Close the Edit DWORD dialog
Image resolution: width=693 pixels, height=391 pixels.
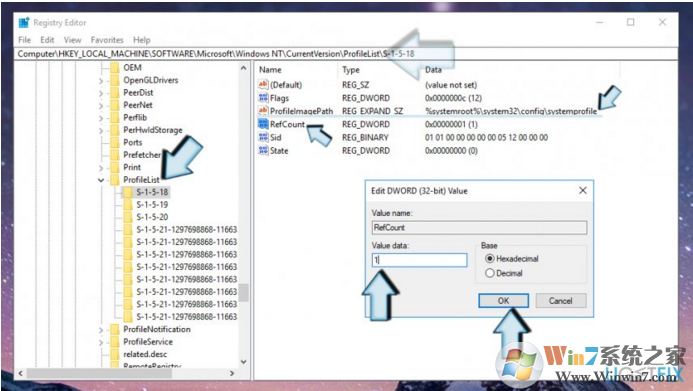[583, 190]
